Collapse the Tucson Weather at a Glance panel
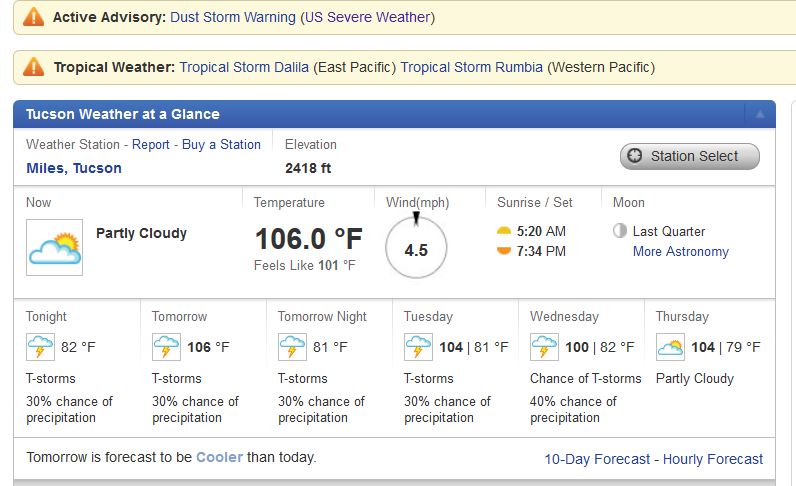Image resolution: width=796 pixels, height=486 pixels. [x=759, y=114]
